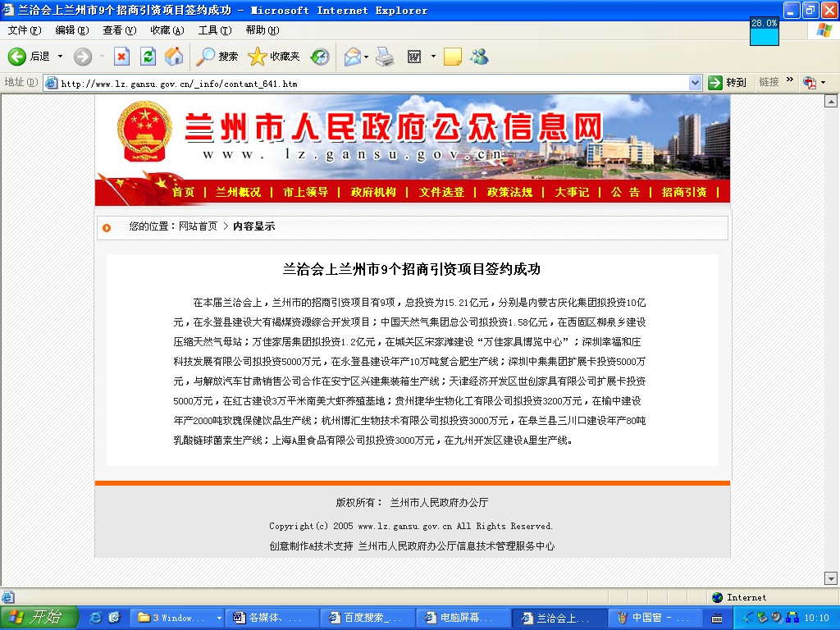The image size is (840, 630).
Task: Expand Edit button dropdown arrow
Action: 433,57
